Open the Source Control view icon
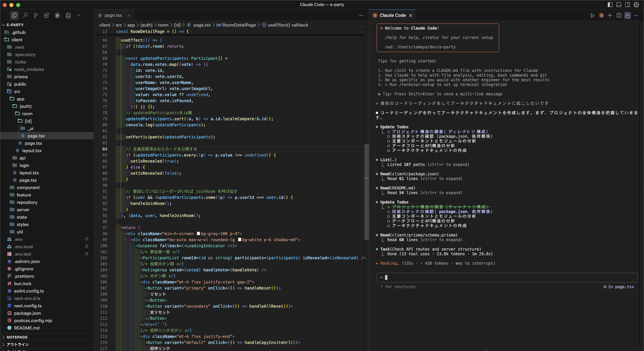The image size is (644, 351). (x=36, y=15)
